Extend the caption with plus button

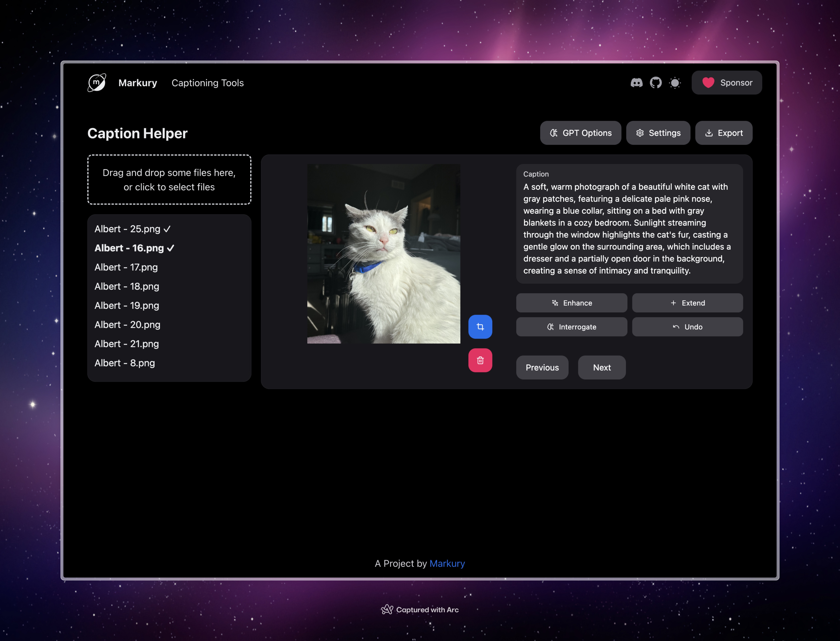[687, 303]
